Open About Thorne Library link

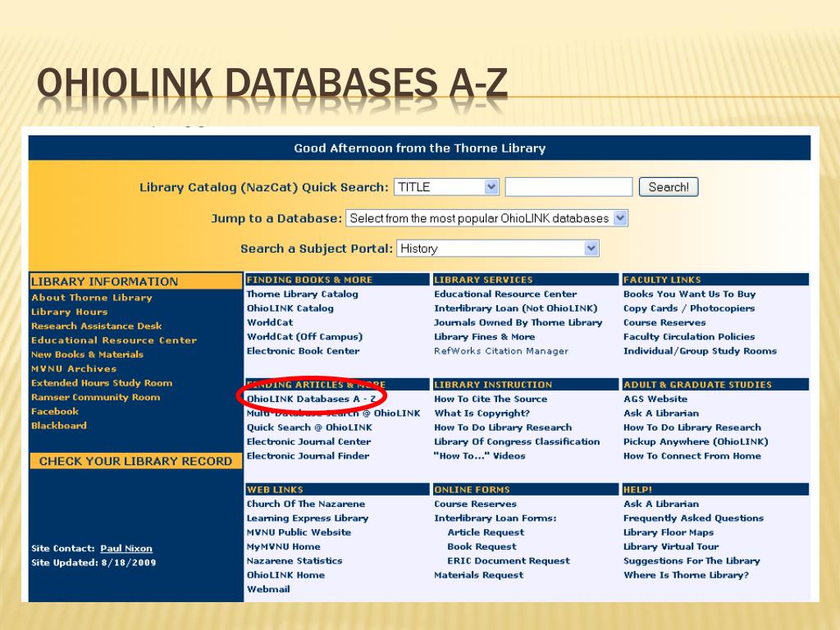coord(92,297)
